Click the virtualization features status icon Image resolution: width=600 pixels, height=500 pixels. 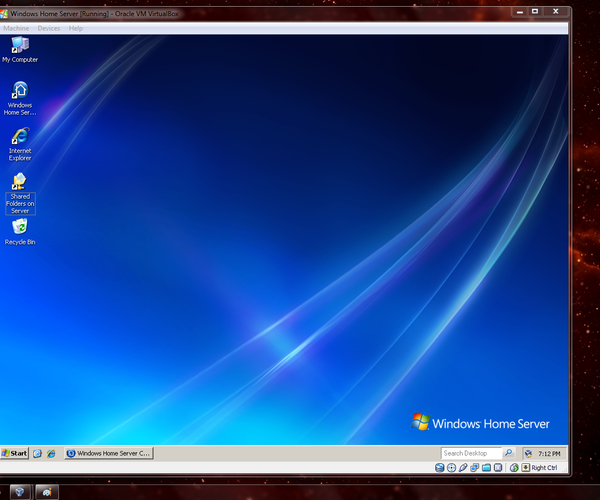click(x=498, y=467)
